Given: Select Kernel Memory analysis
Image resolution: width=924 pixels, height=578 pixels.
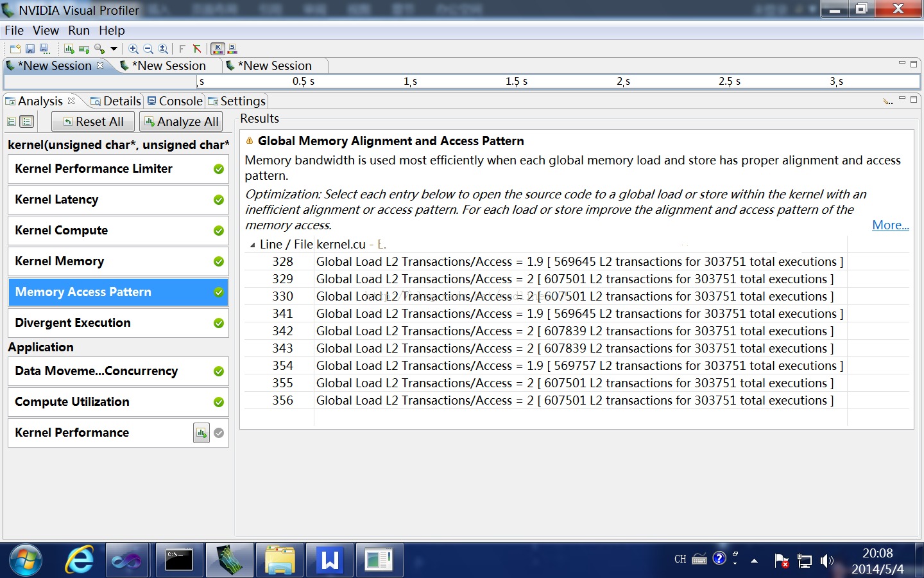Looking at the screenshot, I should click(x=118, y=261).
